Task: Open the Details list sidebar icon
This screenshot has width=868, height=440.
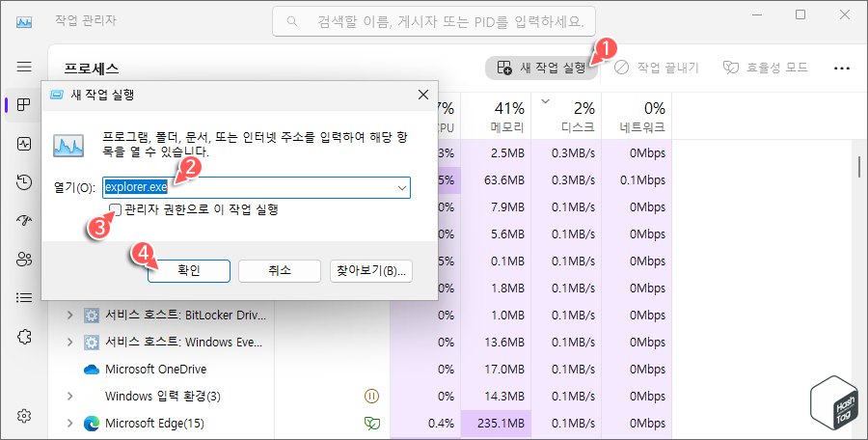Action: click(x=24, y=298)
